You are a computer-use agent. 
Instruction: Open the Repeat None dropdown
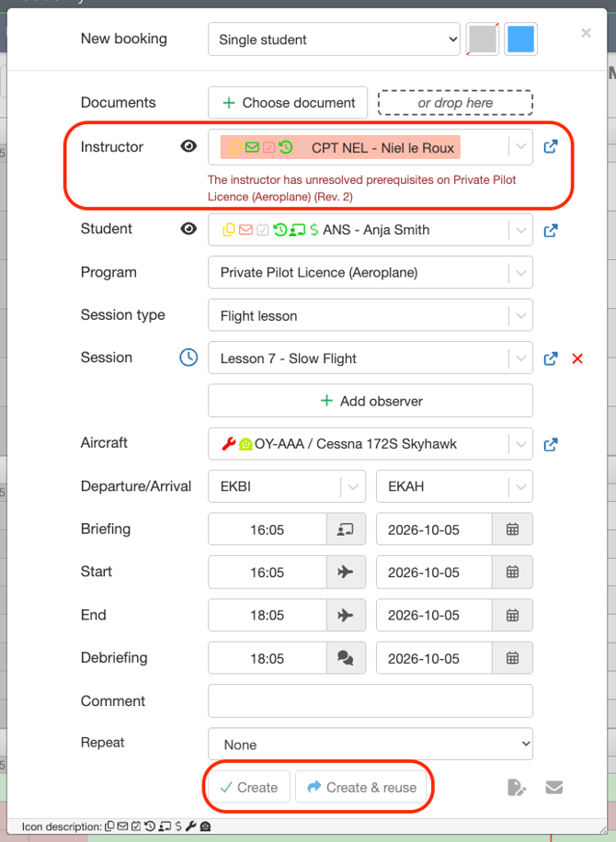point(371,745)
